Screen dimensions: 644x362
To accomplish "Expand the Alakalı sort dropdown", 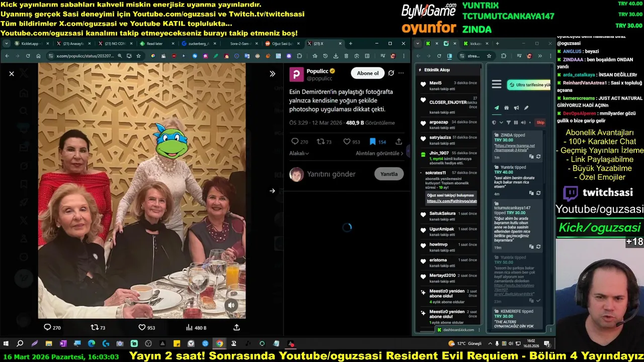I will coord(299,153).
